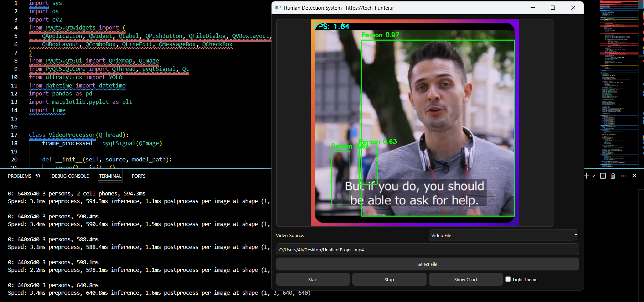Click the Select File button
Viewport: 644px width, 302px height.
[427, 264]
